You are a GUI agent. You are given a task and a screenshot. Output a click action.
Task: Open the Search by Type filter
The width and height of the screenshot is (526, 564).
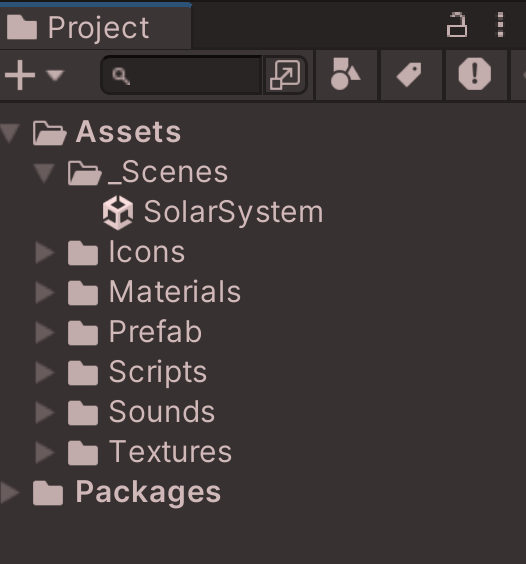pyautogui.click(x=346, y=74)
